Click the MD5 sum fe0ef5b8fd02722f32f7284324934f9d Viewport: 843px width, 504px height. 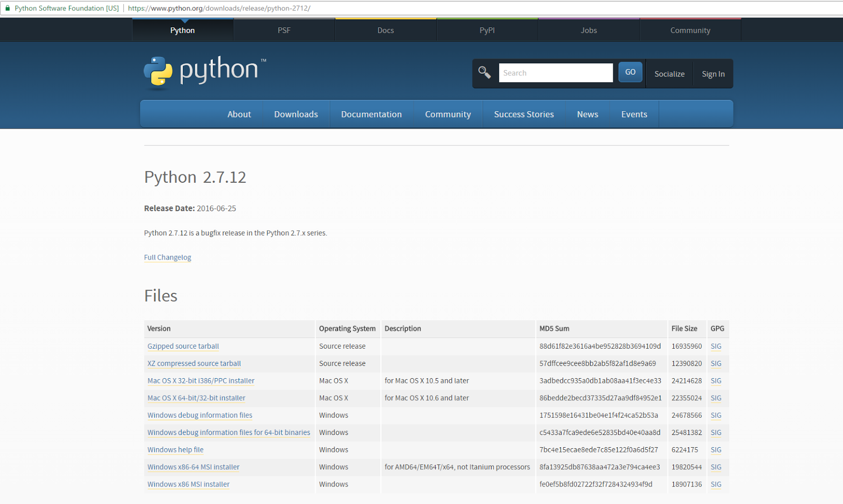point(596,485)
